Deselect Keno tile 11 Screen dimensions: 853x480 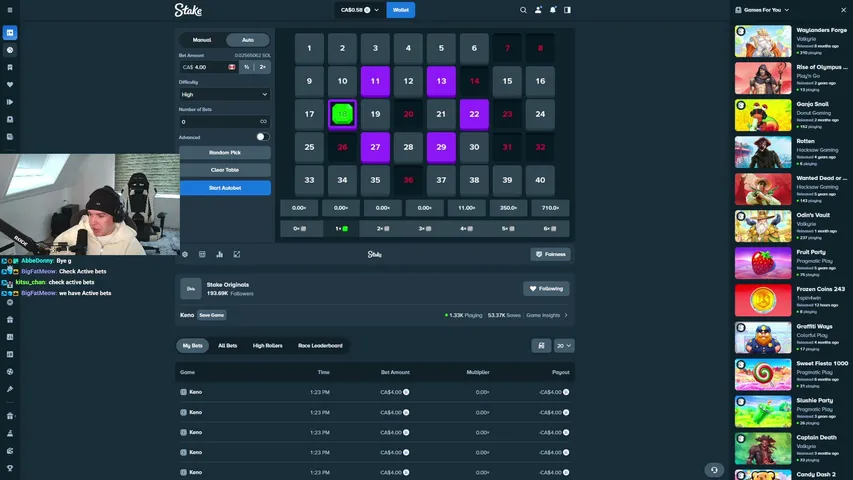coord(375,81)
